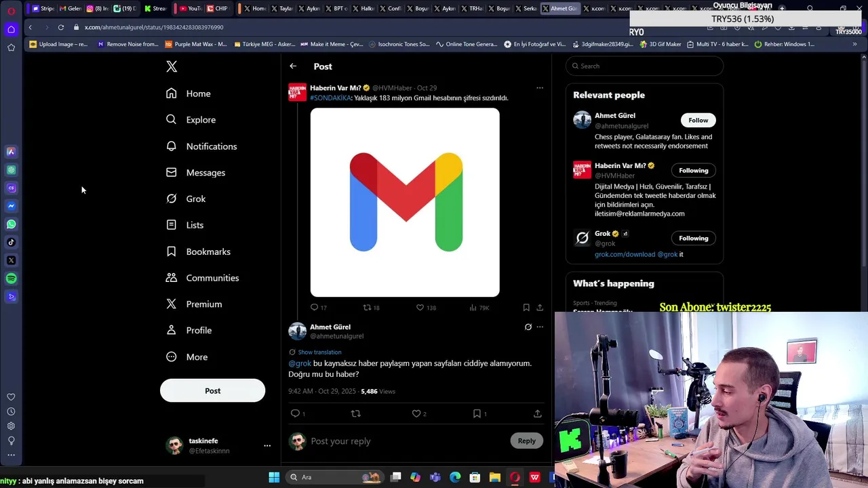Share Ahmet Gürel's post

[x=537, y=413]
